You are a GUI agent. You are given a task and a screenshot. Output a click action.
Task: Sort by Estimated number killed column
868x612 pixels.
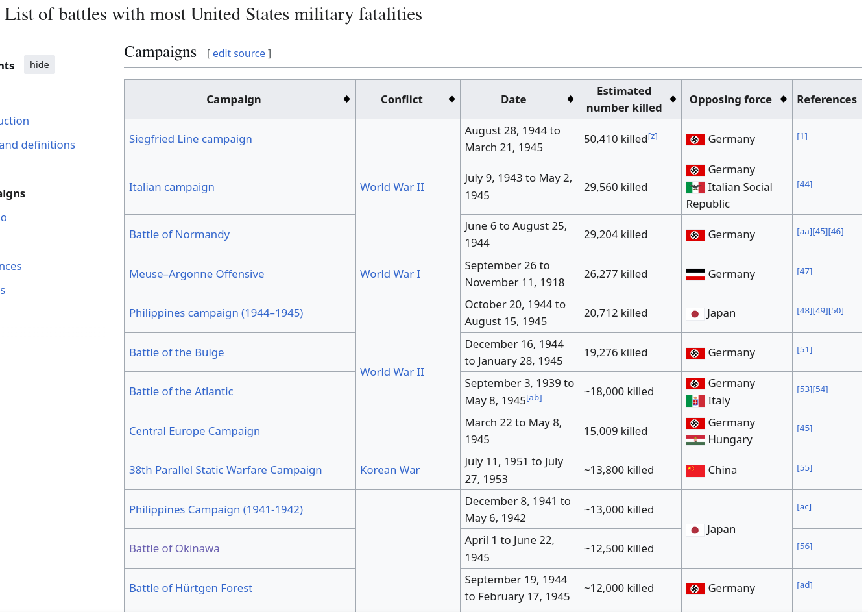tap(673, 99)
